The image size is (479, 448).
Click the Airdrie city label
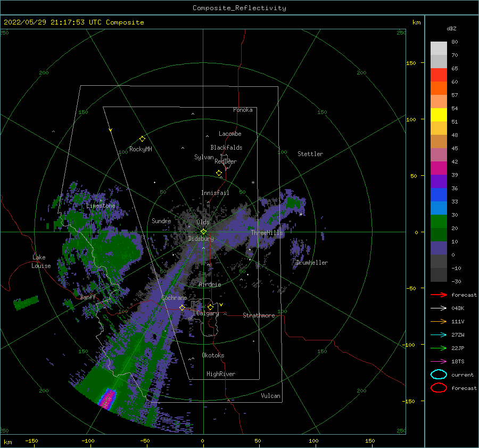point(210,284)
